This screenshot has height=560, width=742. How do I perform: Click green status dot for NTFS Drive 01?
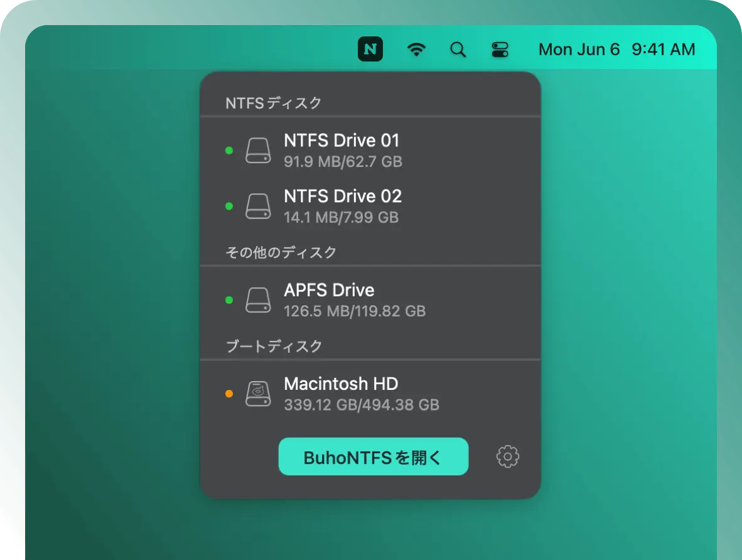click(229, 151)
